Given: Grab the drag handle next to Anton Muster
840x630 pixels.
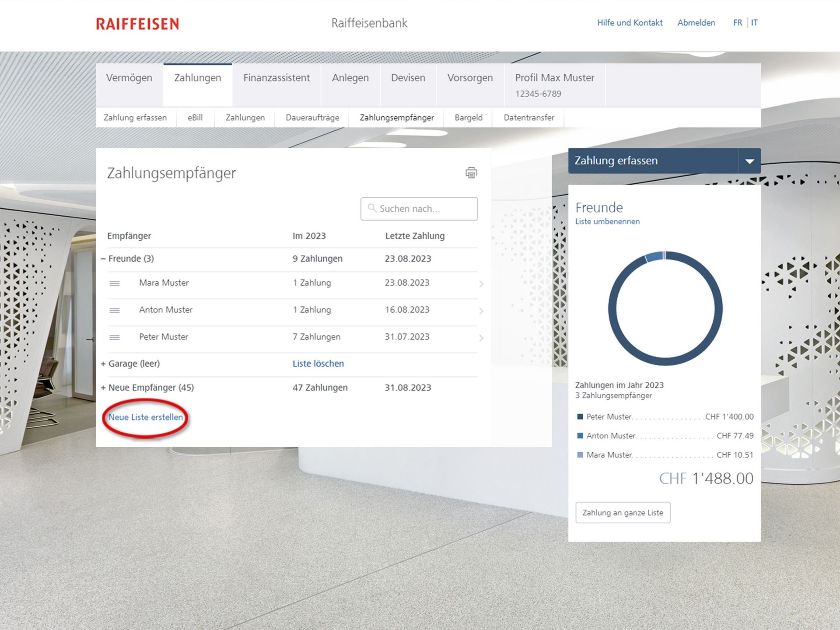Looking at the screenshot, I should coord(115,311).
